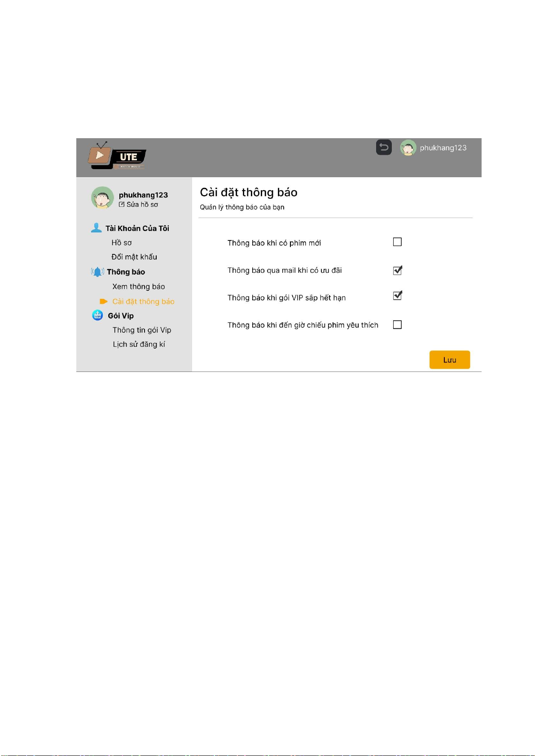Open Hồ sơ in the sidebar

click(x=122, y=243)
